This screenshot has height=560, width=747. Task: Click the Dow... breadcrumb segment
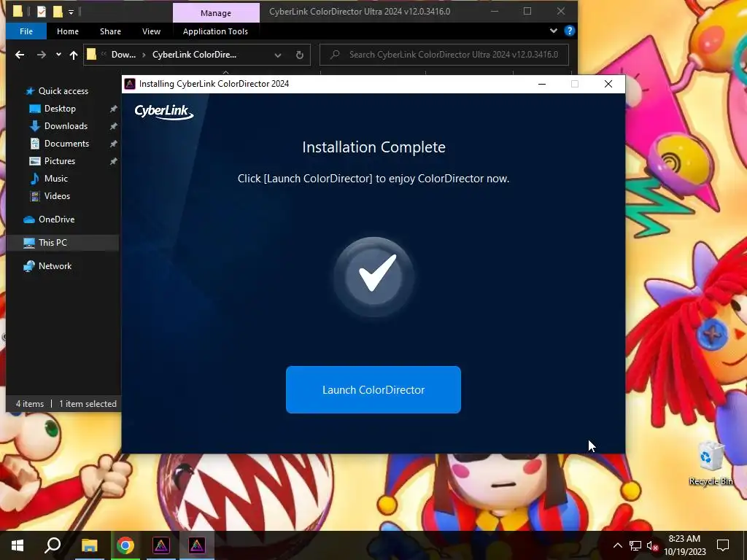click(x=123, y=54)
